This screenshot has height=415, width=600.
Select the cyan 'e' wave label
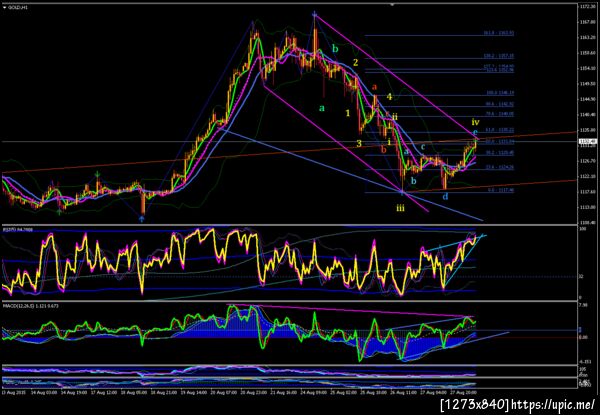pos(475,132)
